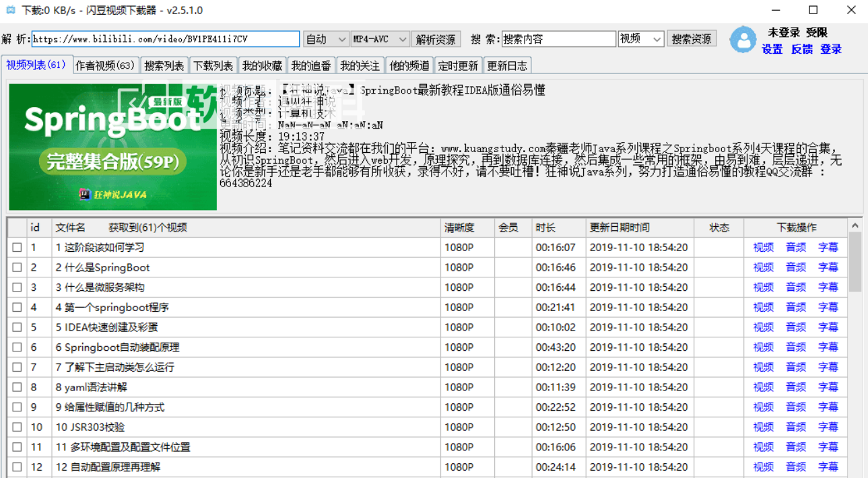Click the user avatar icon
The width and height of the screenshot is (868, 478).
pos(743,40)
